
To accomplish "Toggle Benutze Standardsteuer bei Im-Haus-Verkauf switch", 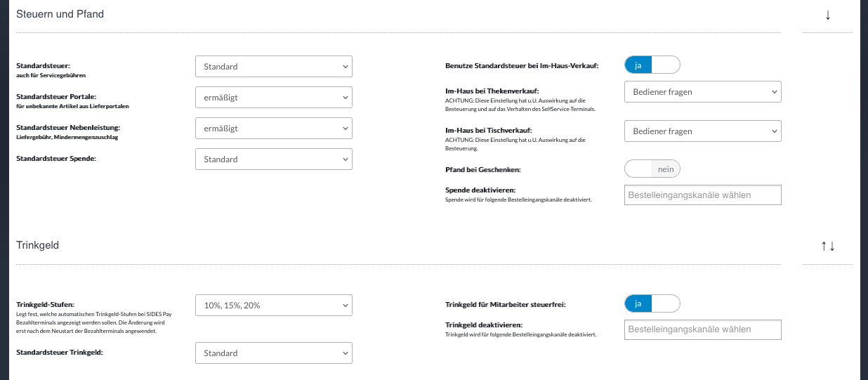I will (x=652, y=65).
